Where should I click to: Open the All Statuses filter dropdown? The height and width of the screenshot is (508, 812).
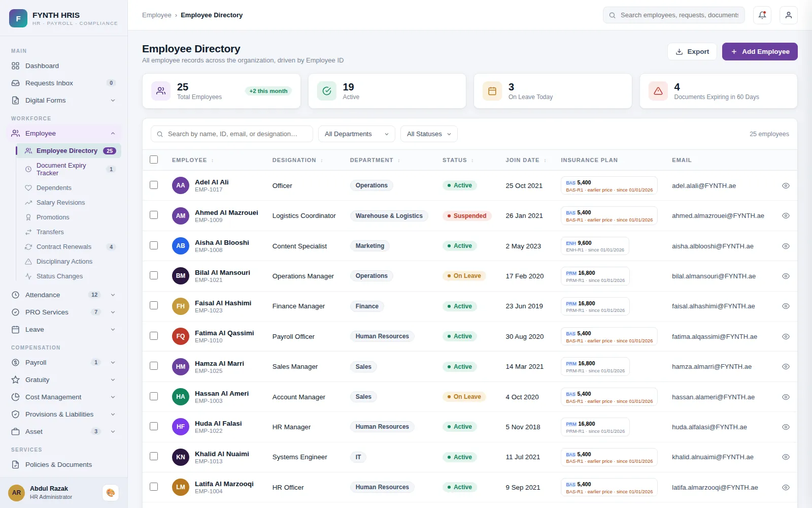[x=429, y=134]
